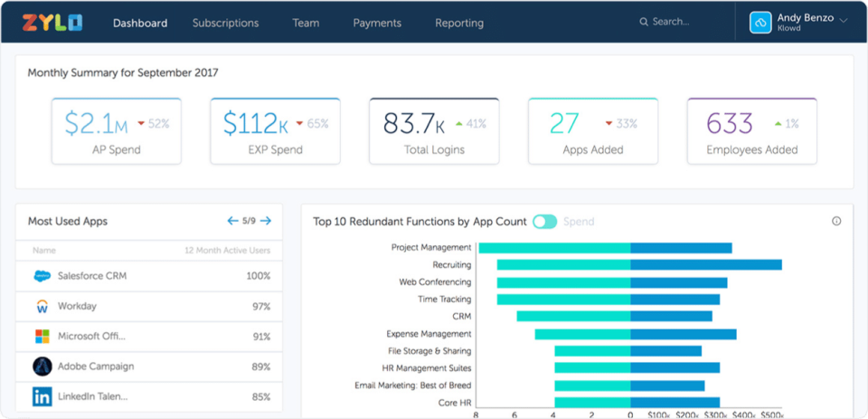Open the Subscriptions tab

[x=225, y=24]
